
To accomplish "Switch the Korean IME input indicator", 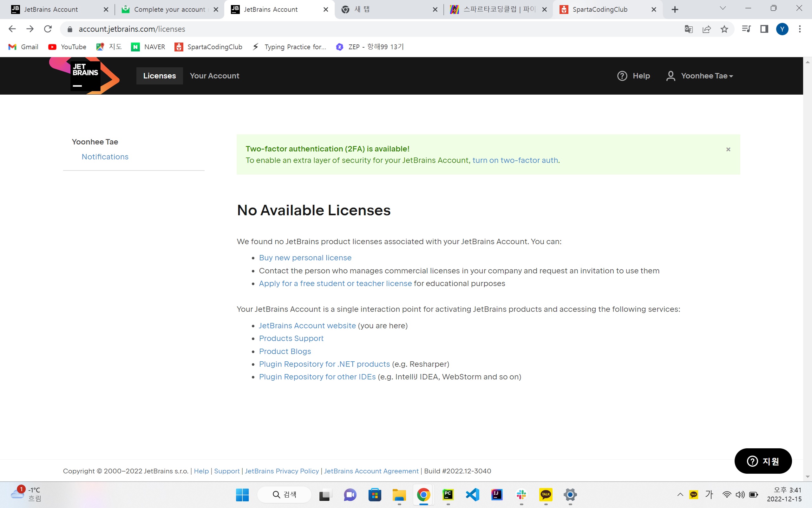I will click(x=709, y=495).
